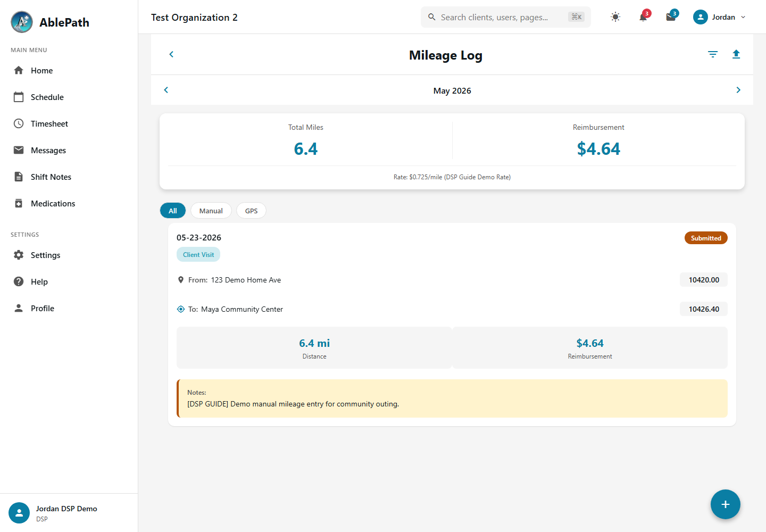Click the starting odometer value 10420.00
766x532 pixels.
coord(704,280)
